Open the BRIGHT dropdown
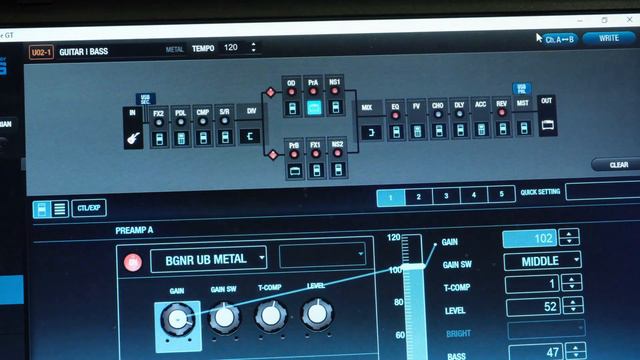The image size is (640, 360). pos(546,329)
